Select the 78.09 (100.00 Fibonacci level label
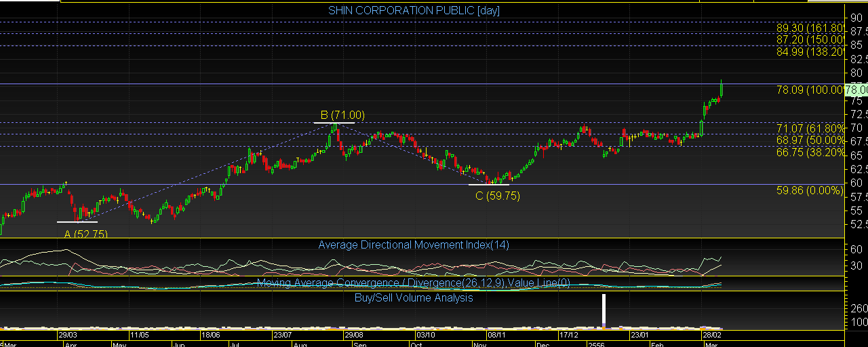 [810, 90]
